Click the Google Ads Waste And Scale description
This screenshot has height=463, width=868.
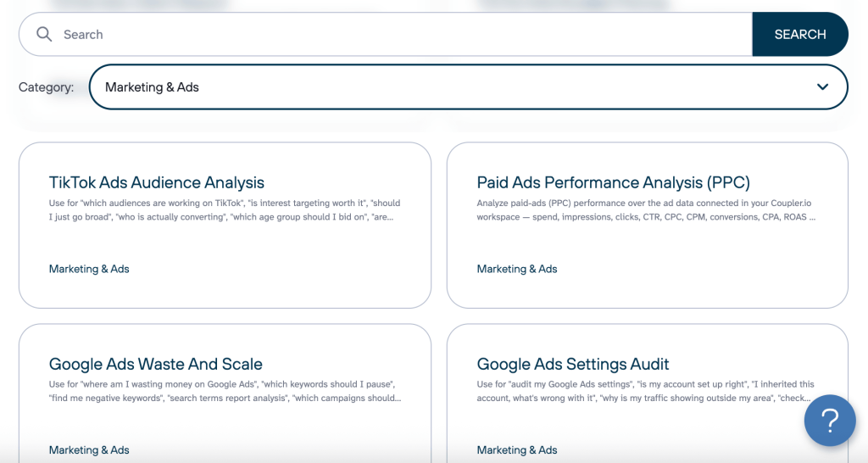point(225,391)
